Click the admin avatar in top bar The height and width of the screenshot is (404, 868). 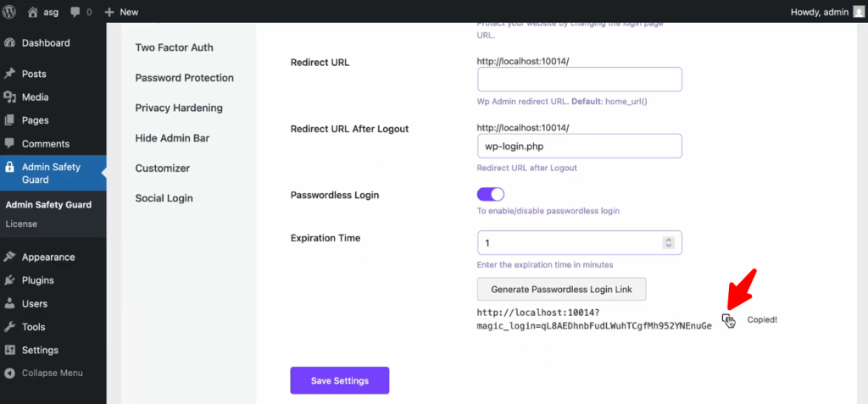point(859,12)
